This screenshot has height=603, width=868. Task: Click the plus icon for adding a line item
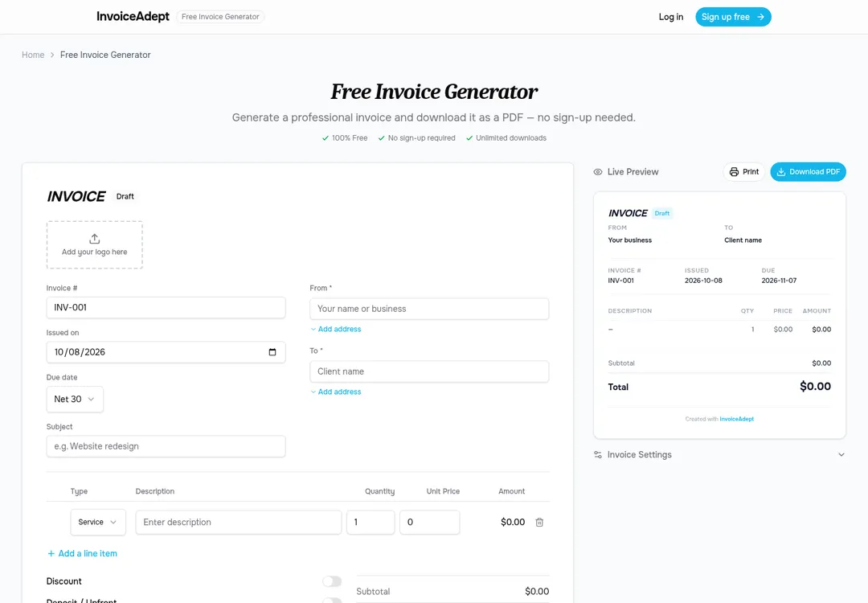[x=51, y=553]
